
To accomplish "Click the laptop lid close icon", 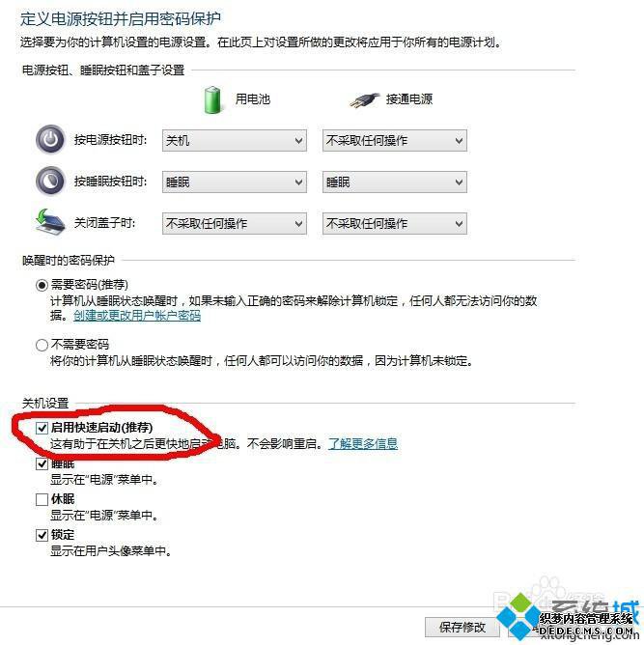I will [x=50, y=222].
